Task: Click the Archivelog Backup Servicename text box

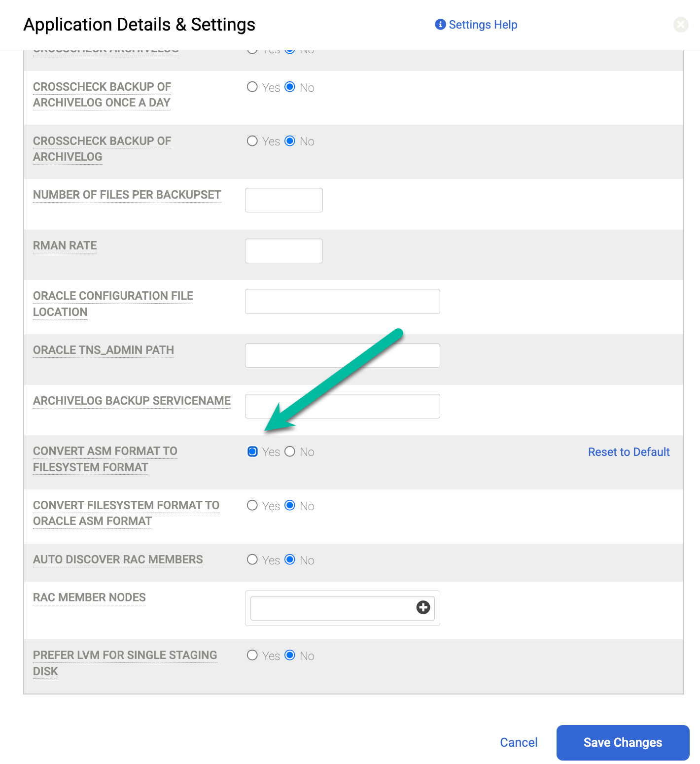Action: (x=342, y=406)
